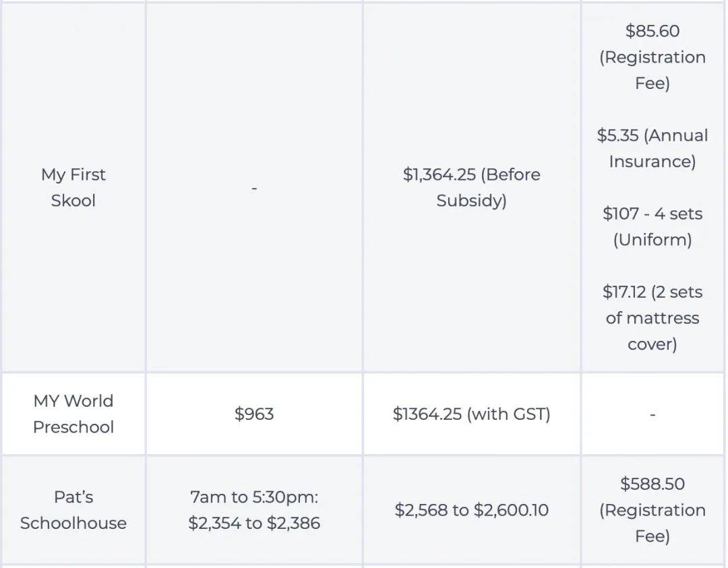Click the My First Skool school name
This screenshot has width=728, height=568.
[73, 188]
